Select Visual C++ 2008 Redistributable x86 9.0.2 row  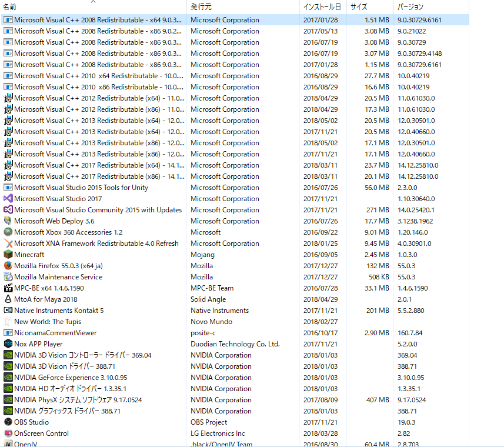point(235,31)
